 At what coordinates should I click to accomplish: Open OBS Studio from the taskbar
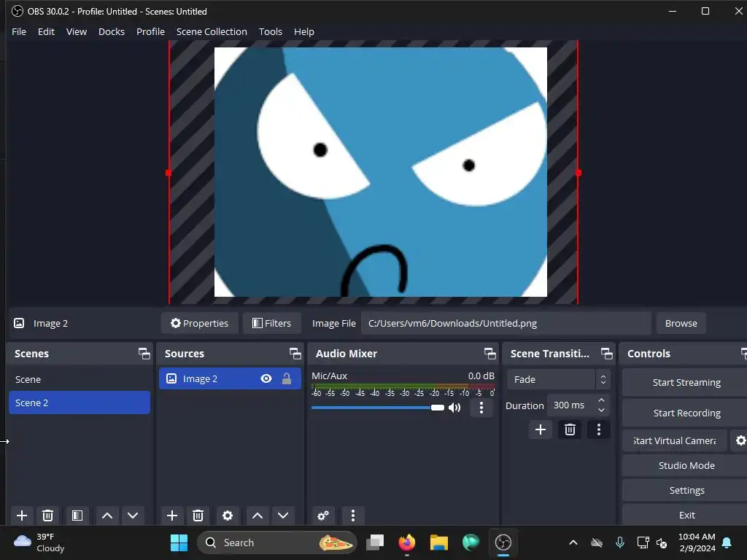point(503,542)
